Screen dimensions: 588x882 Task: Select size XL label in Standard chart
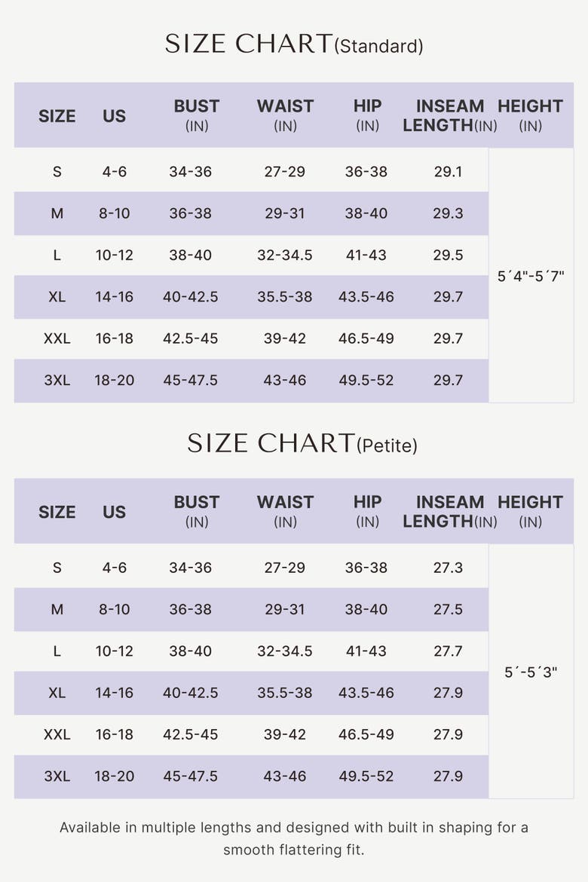click(57, 296)
